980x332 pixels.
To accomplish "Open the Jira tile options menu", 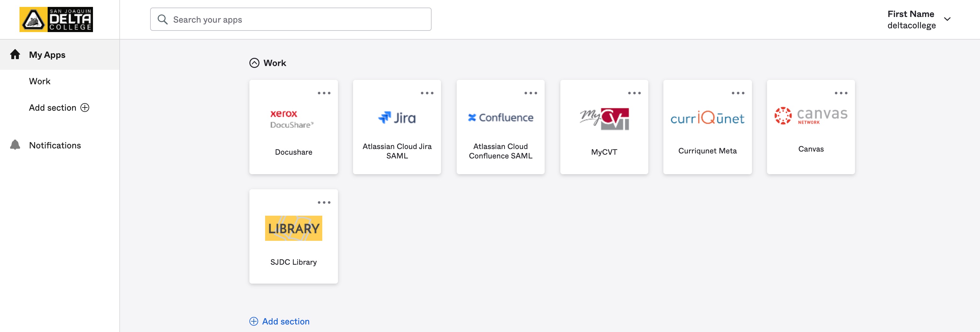I will point(427,93).
